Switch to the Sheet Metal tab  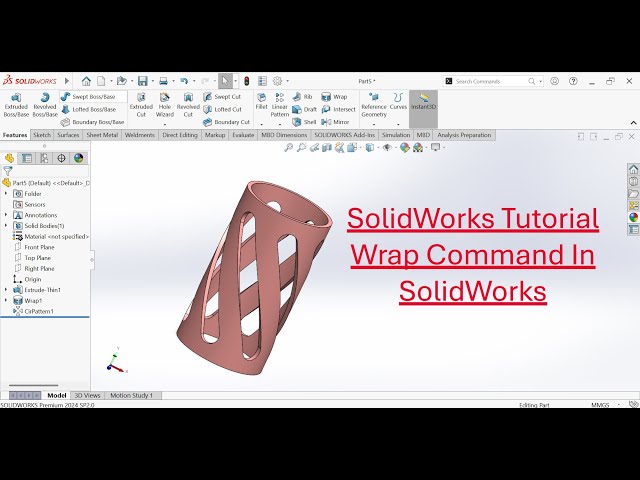(x=102, y=135)
